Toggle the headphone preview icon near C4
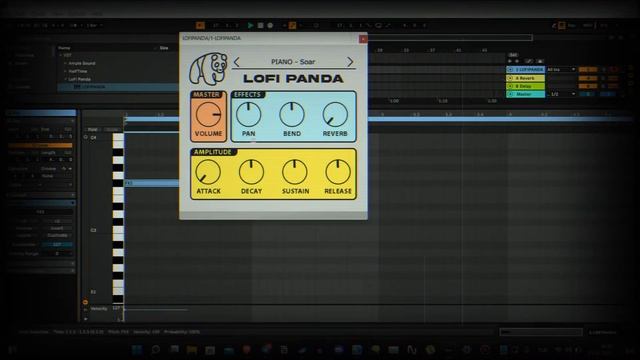 tap(85, 137)
